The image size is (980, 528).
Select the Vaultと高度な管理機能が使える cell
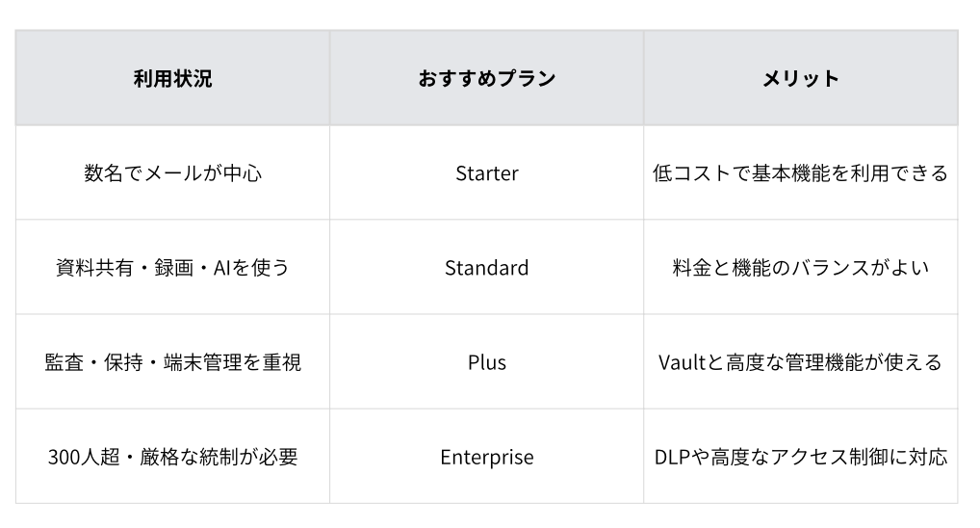(801, 362)
